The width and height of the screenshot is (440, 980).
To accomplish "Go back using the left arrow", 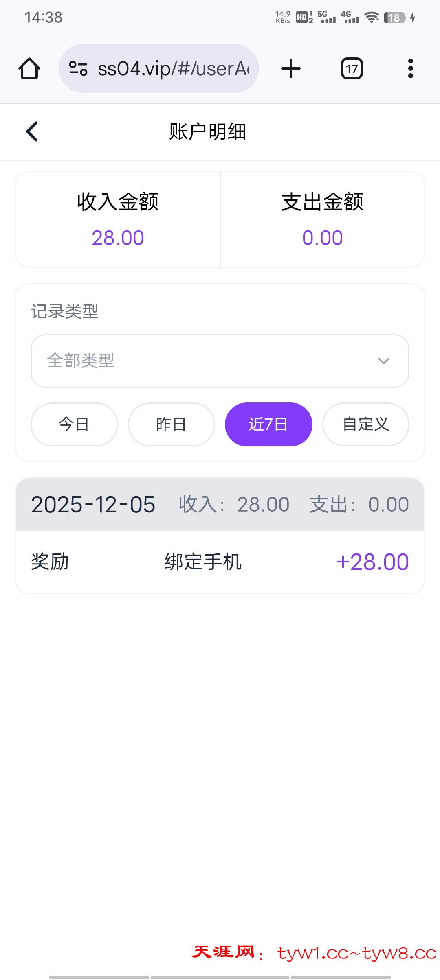I will coord(32,131).
